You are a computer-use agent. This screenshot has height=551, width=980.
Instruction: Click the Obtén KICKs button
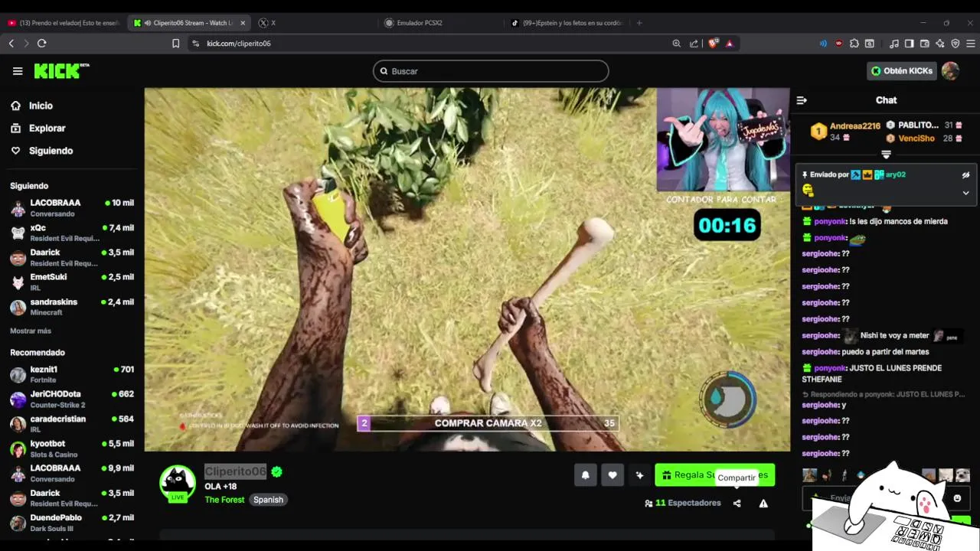click(902, 71)
